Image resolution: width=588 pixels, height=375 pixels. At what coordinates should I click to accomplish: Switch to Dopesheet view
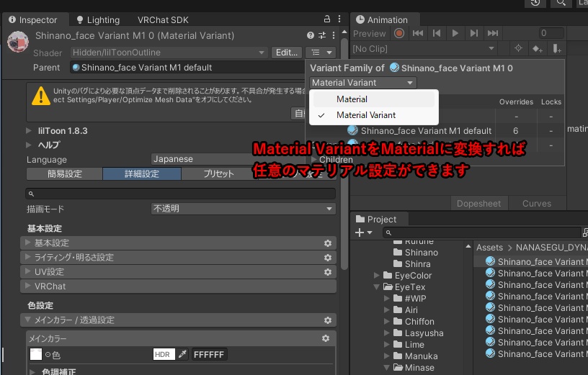tap(478, 204)
